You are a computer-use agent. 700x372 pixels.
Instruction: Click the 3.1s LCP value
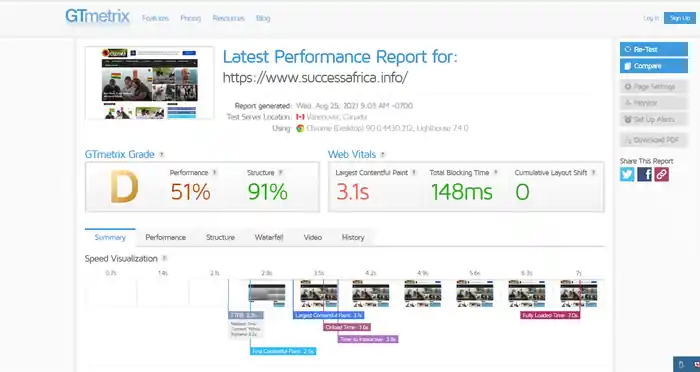point(353,192)
